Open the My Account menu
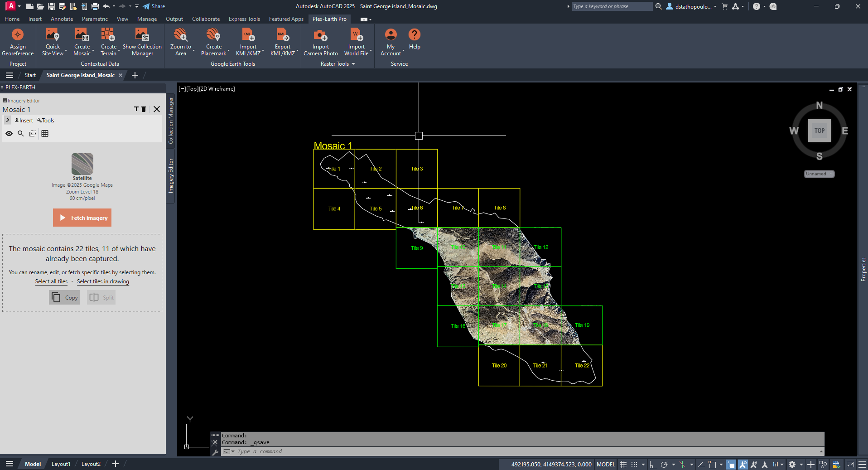This screenshot has width=868, height=470. point(391,42)
